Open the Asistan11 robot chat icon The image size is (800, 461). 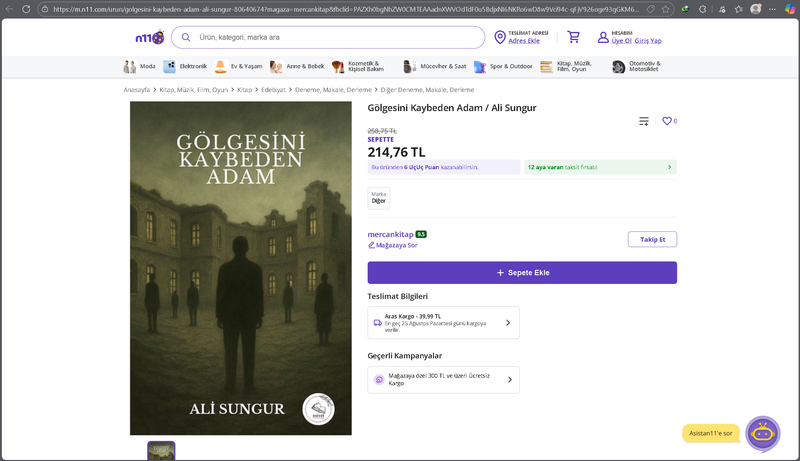click(762, 433)
